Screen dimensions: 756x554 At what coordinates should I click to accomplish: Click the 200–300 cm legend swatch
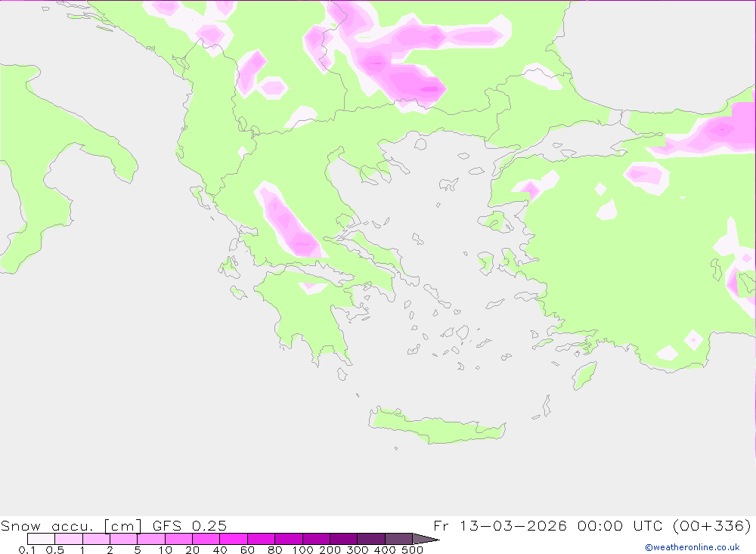[344, 539]
